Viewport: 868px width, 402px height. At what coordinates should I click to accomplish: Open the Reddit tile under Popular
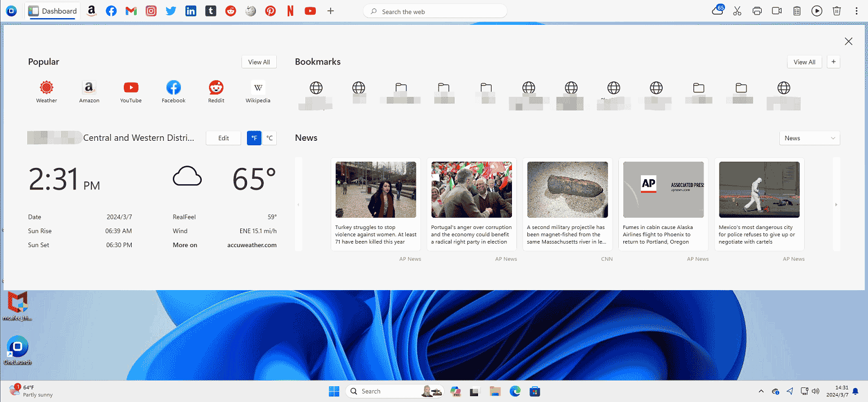click(x=216, y=92)
